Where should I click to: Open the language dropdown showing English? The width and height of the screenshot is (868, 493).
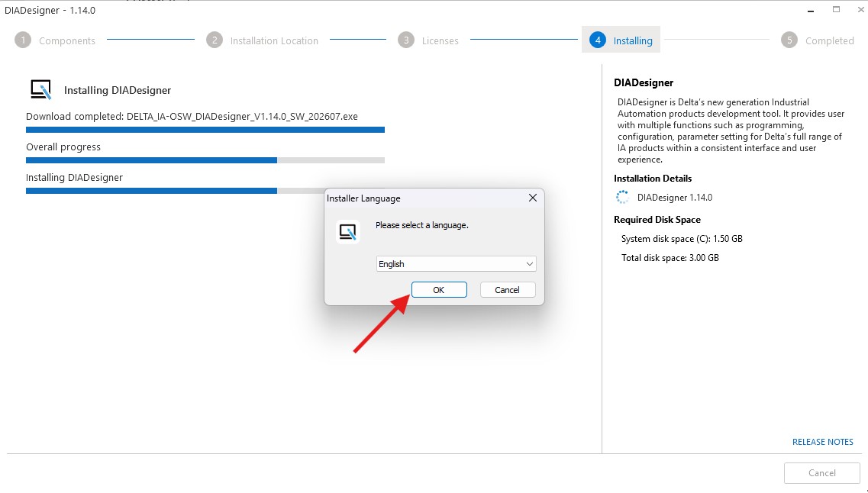[457, 264]
